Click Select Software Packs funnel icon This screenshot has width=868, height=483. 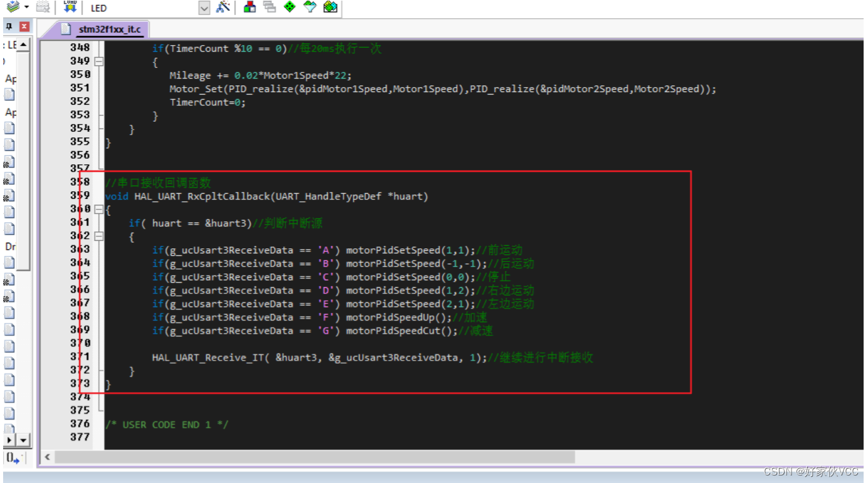310,7
